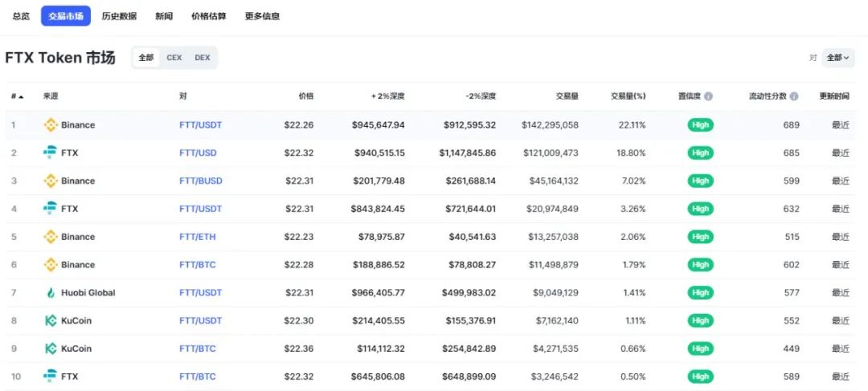The height and width of the screenshot is (391, 868).
Task: Click the volume $142,295,058
Action: tap(551, 125)
